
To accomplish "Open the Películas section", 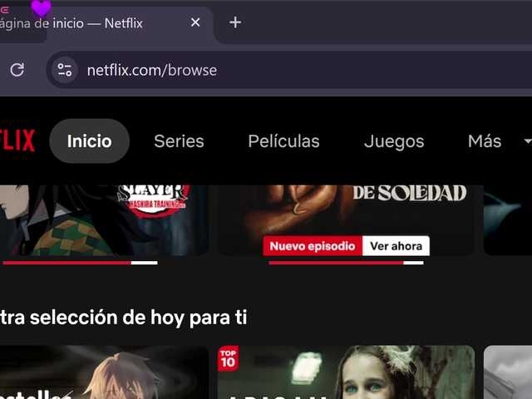I will click(283, 140).
